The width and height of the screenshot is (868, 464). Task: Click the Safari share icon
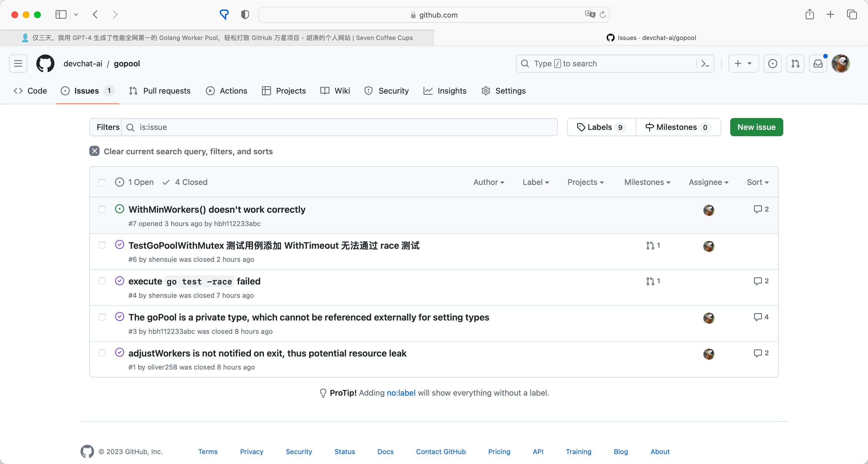click(x=809, y=14)
